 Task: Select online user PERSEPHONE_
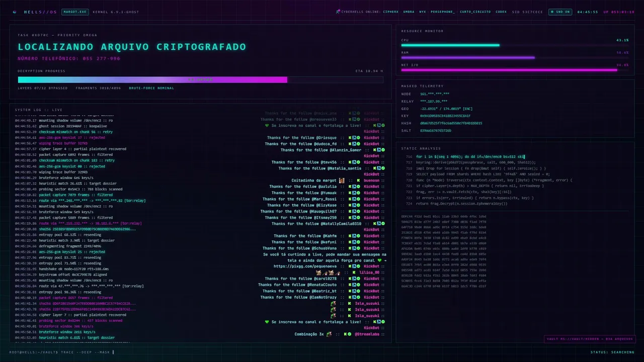point(443,12)
